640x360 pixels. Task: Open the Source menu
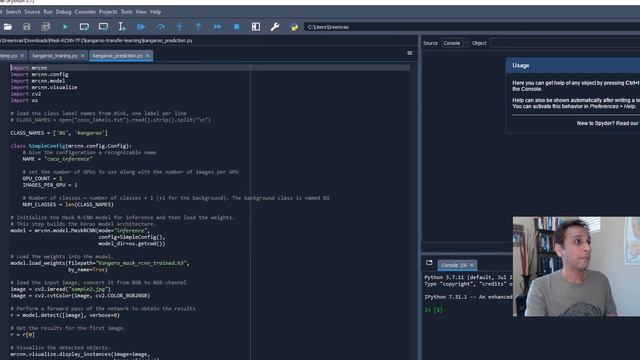32,12
